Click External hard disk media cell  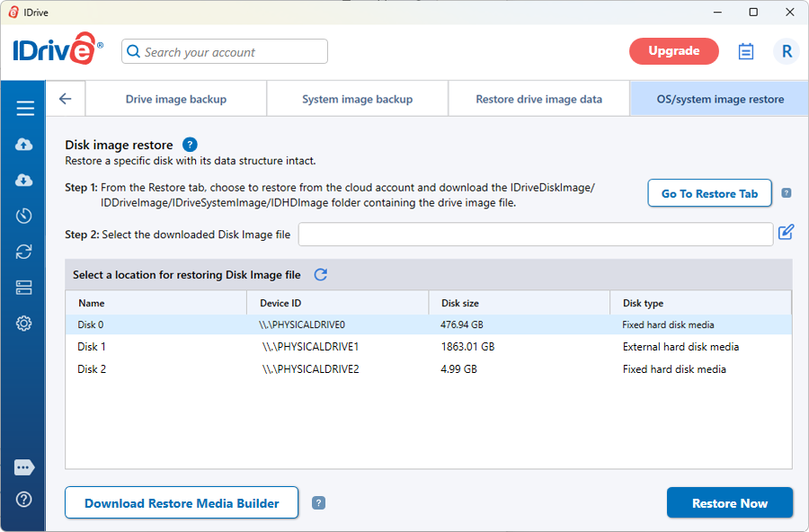680,347
